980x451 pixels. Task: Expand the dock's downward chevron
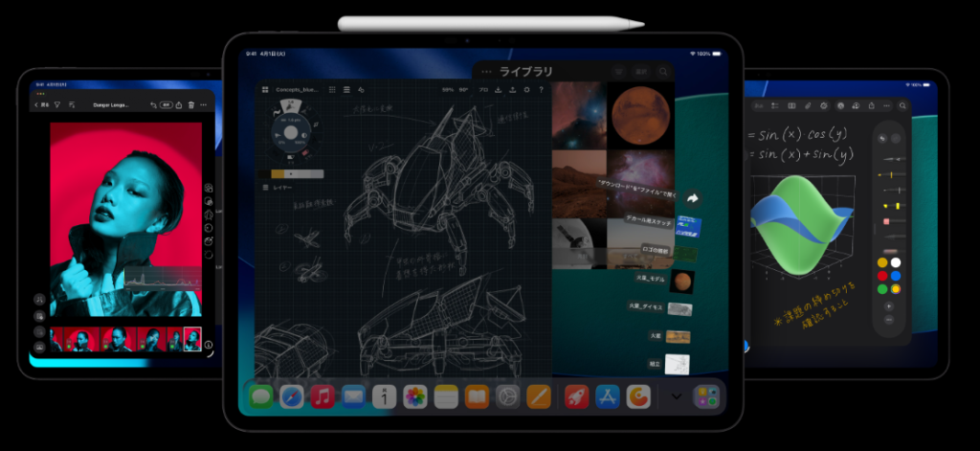tap(677, 396)
